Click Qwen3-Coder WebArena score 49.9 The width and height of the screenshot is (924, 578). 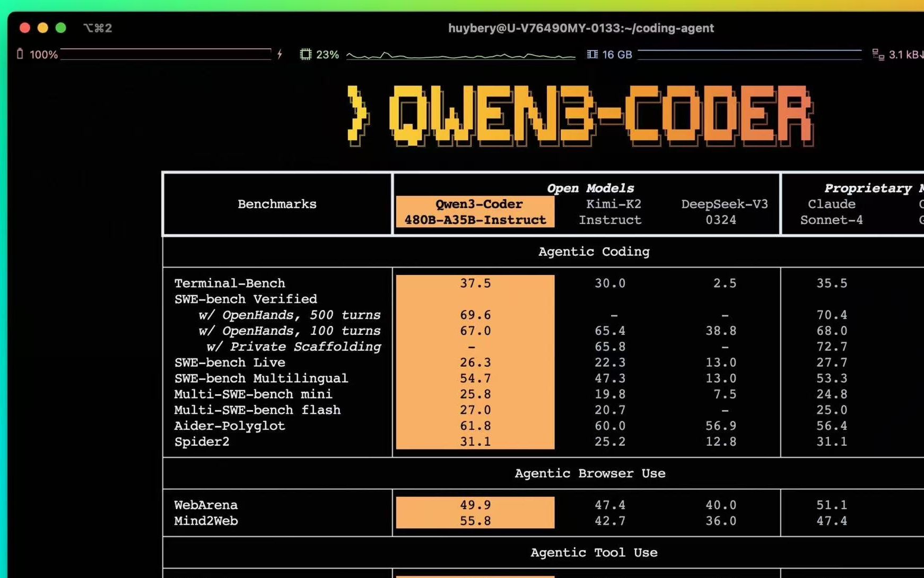475,505
